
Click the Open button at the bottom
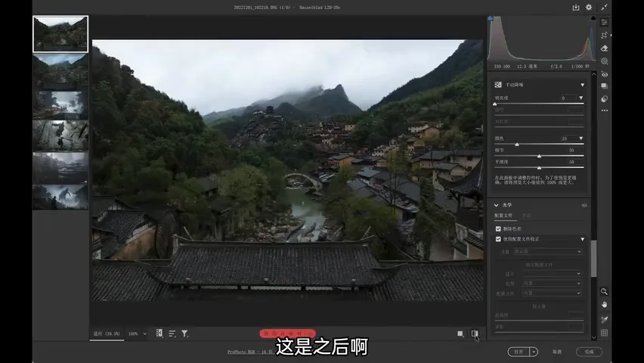point(519,352)
